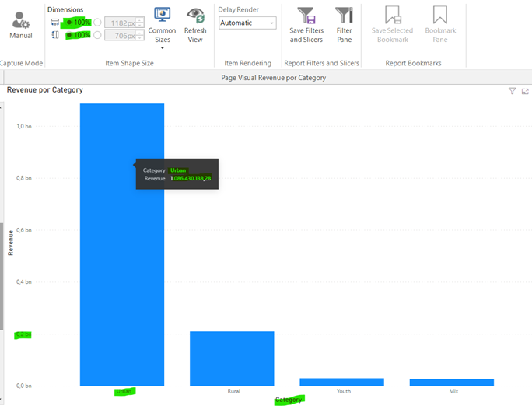Screen dimensions: 532x409
Task: Click the filter icon on the chart visual
Action: [512, 91]
